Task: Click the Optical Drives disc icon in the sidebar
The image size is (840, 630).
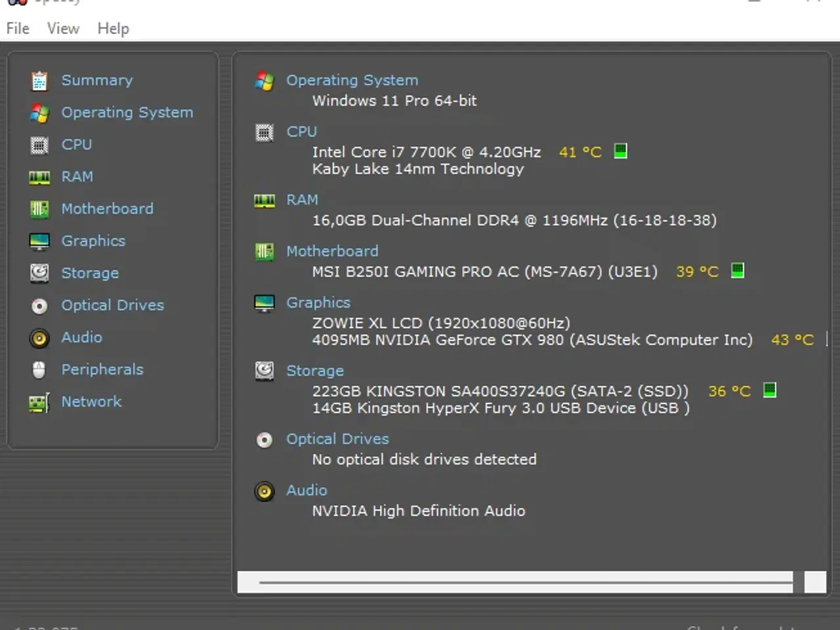Action: 39,305
